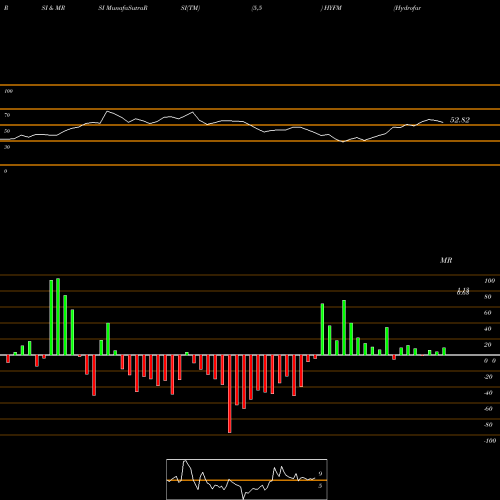The image size is (500, 500).
Task: Click the 0 level label on RSI chart
Action: [5, 171]
